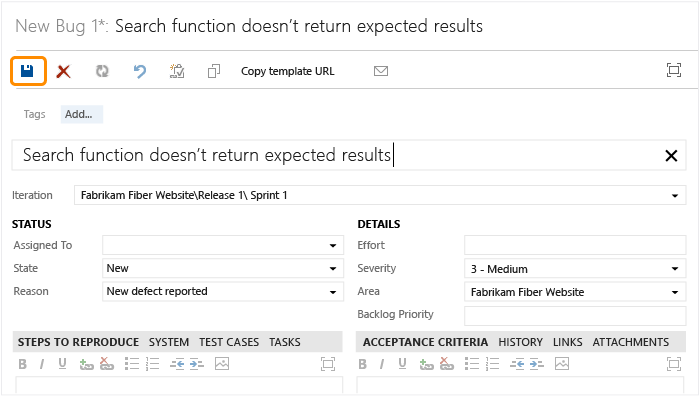Switch to the Test Cases tab
Screen dimensions: 700x397
tap(229, 342)
